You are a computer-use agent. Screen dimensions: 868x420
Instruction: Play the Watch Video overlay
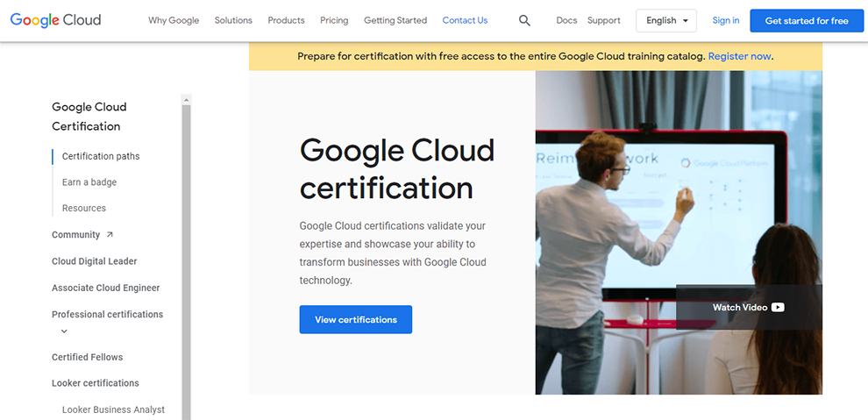tap(749, 307)
